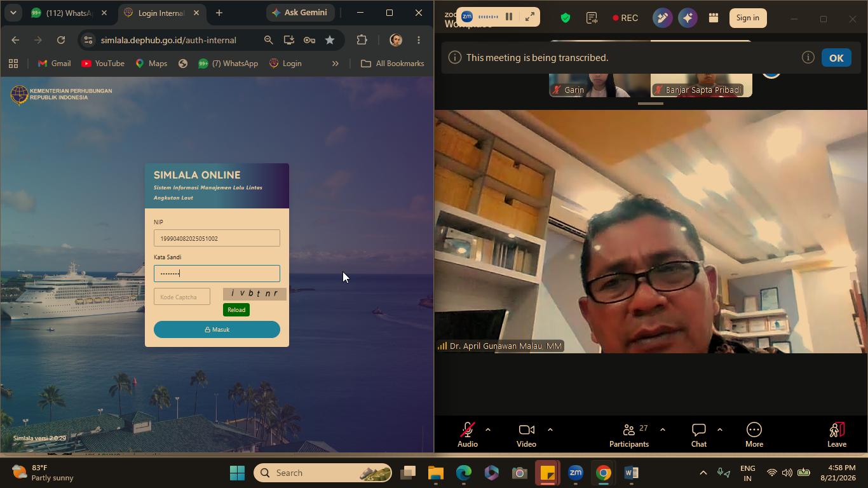This screenshot has height=488, width=868.
Task: Leave the Zoom meeting
Action: [837, 435]
